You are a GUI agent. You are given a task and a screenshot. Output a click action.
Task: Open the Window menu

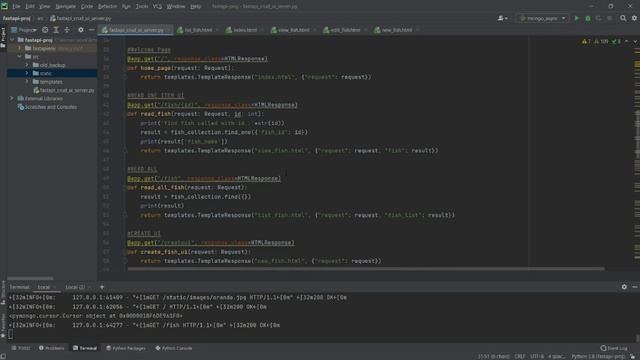[x=176, y=7]
